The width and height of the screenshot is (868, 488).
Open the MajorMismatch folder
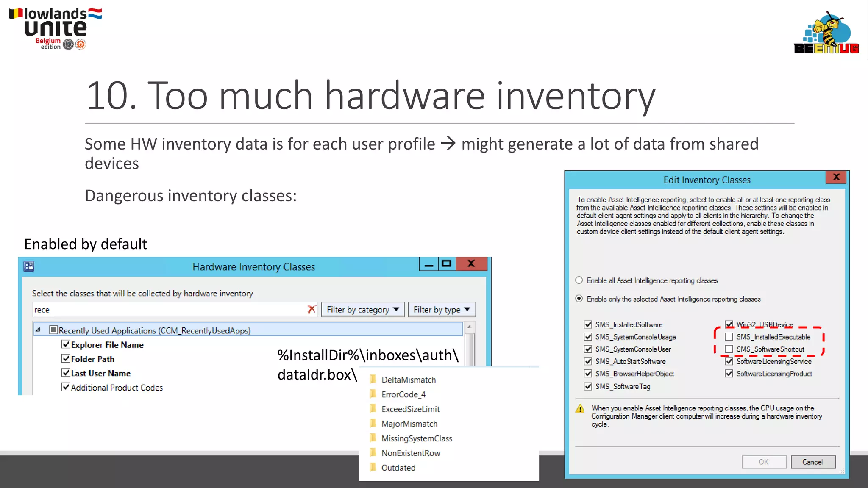403,424
